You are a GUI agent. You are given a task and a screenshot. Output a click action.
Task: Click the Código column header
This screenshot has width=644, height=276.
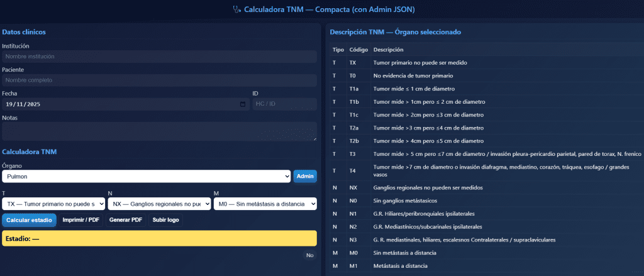(x=358, y=50)
